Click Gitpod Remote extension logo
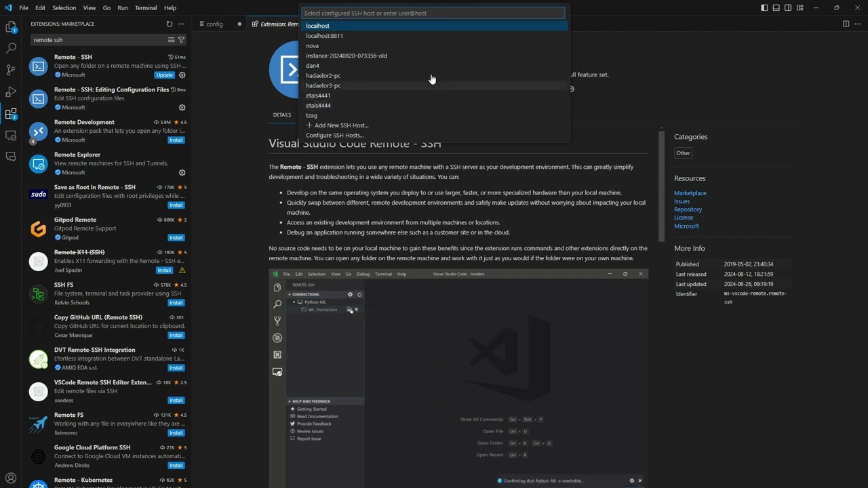 (x=39, y=229)
